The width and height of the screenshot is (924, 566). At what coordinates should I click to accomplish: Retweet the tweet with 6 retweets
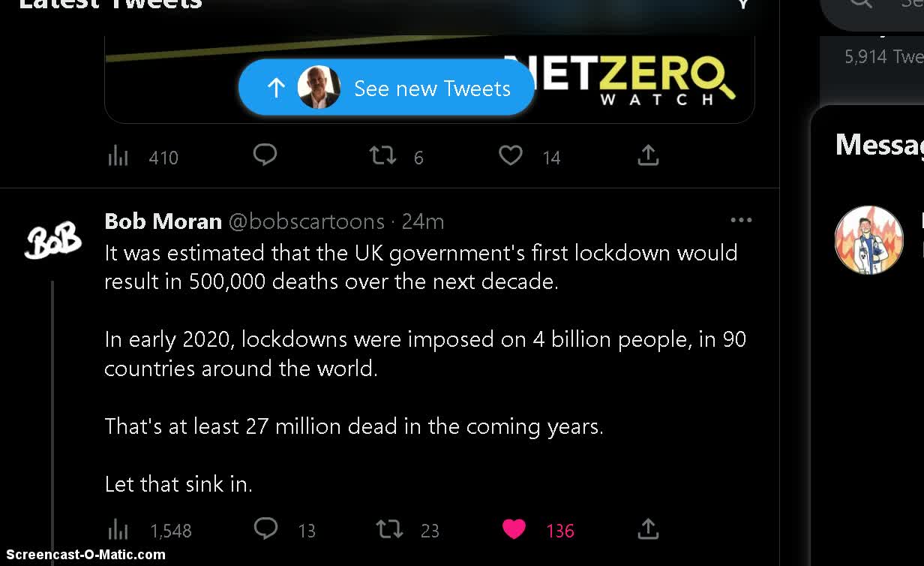pyautogui.click(x=382, y=156)
